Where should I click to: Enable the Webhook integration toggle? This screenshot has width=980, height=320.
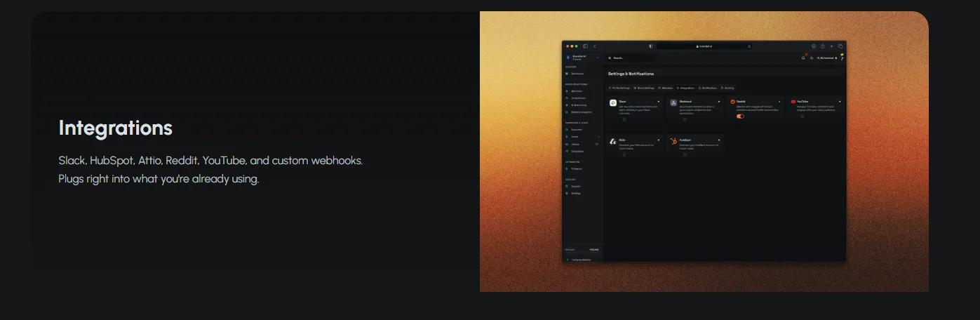click(684, 119)
